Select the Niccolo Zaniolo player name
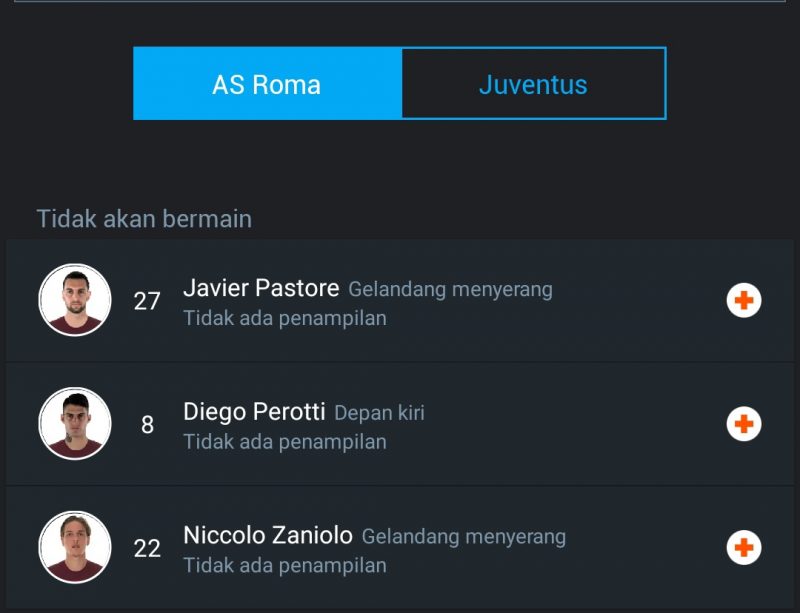Image resolution: width=800 pixels, height=613 pixels. coord(268,536)
